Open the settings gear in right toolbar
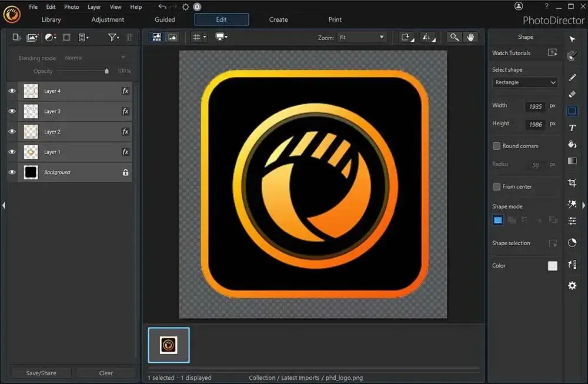This screenshot has width=588, height=384. pyautogui.click(x=572, y=286)
